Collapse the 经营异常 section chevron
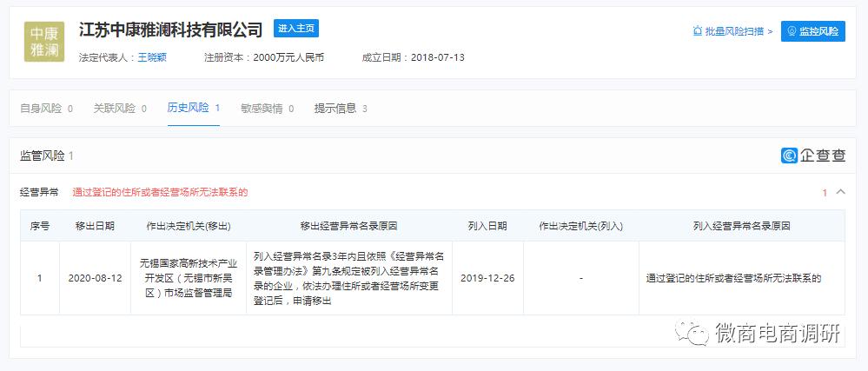Screen dimensions: 868x371 840,192
